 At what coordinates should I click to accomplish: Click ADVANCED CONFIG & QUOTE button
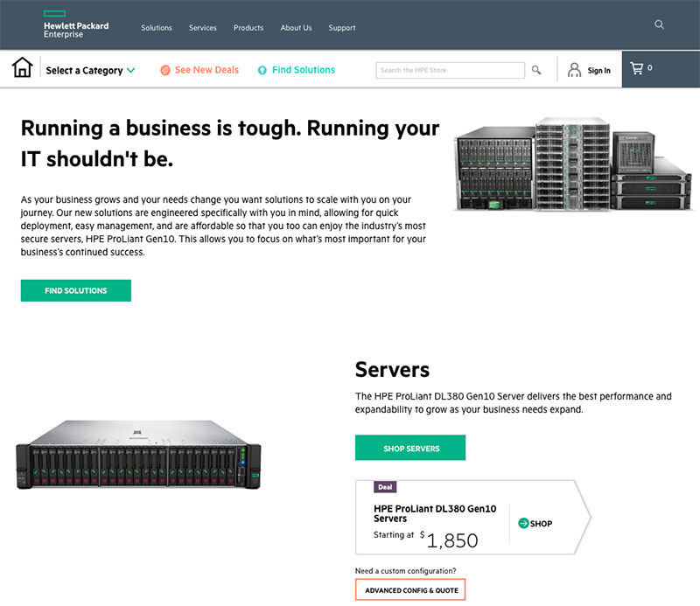pyautogui.click(x=410, y=590)
